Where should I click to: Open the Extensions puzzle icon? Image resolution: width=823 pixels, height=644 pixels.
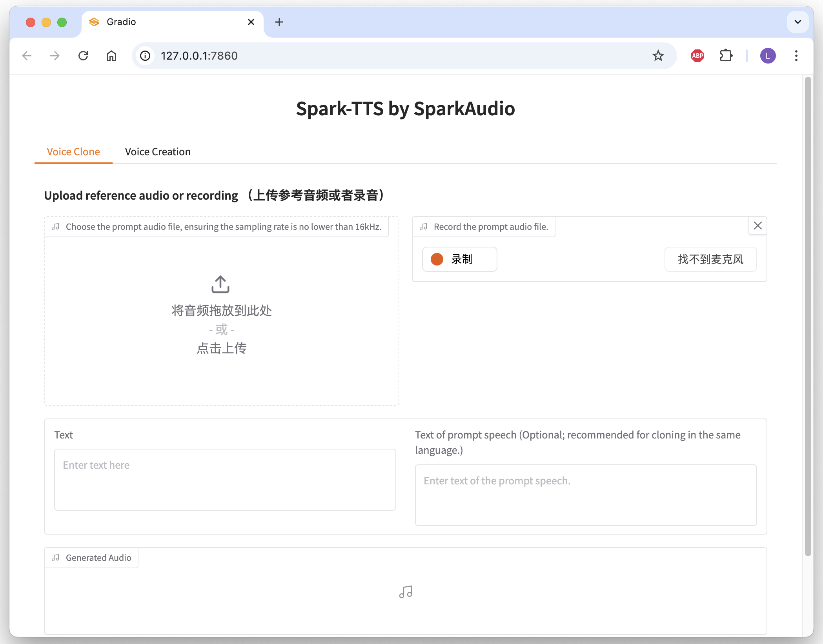tap(726, 56)
